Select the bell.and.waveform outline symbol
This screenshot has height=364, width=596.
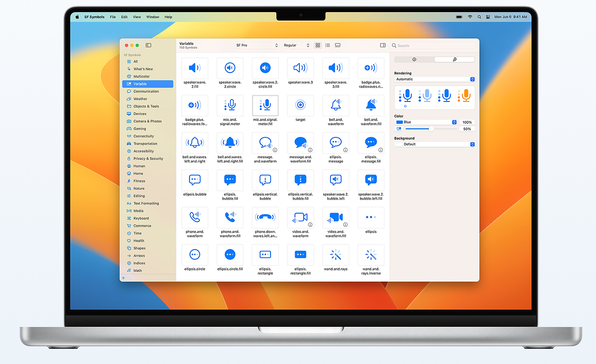pos(336,105)
